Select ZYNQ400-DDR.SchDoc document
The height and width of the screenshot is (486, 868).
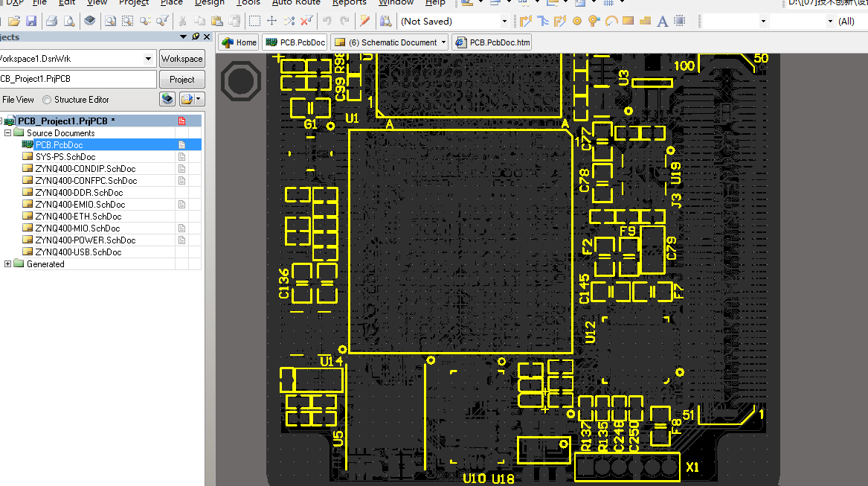click(79, 192)
